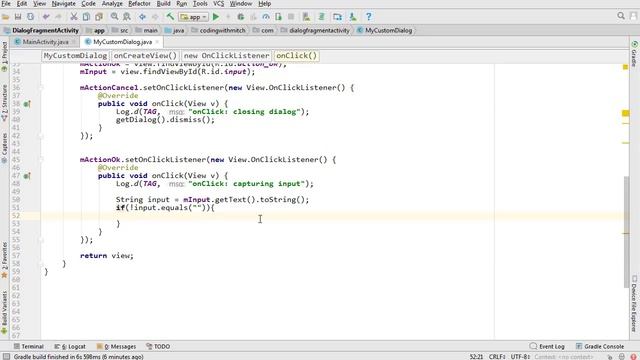This screenshot has width=640, height=360.
Task: Open the UTF-8 encoding selector
Action: pos(520,357)
